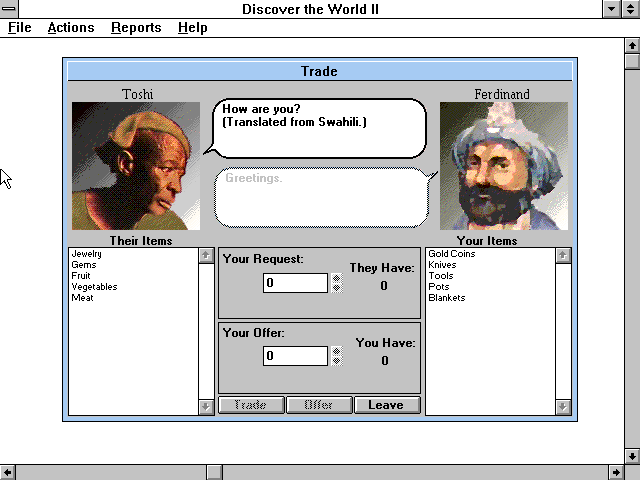Open the window control menu box
Screen dimensions: 640x480
point(9,9)
